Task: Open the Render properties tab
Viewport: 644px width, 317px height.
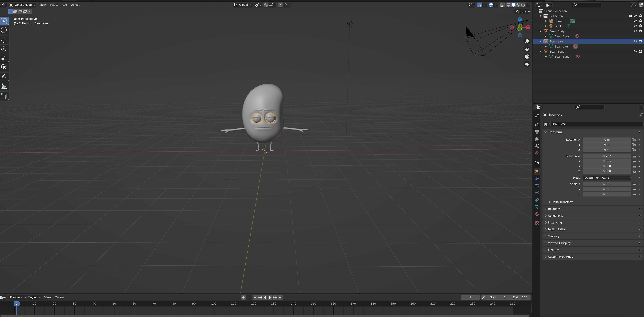Action: pos(537,125)
